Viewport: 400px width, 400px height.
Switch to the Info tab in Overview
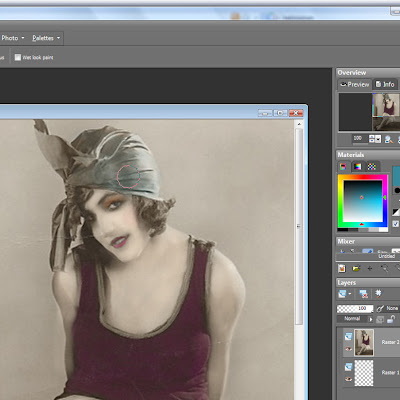pos(385,84)
